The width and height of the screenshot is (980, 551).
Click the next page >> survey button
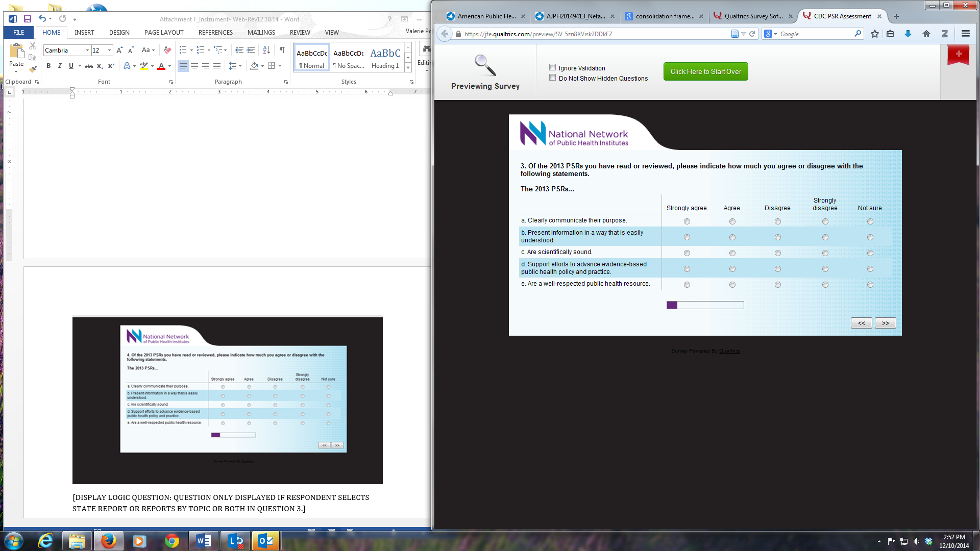(885, 323)
